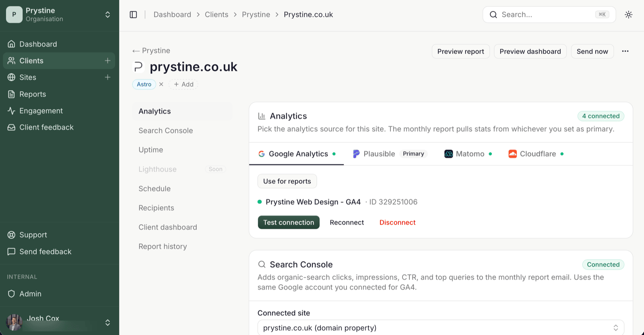The height and width of the screenshot is (335, 644).
Task: Open the Report history section
Action: point(182,247)
